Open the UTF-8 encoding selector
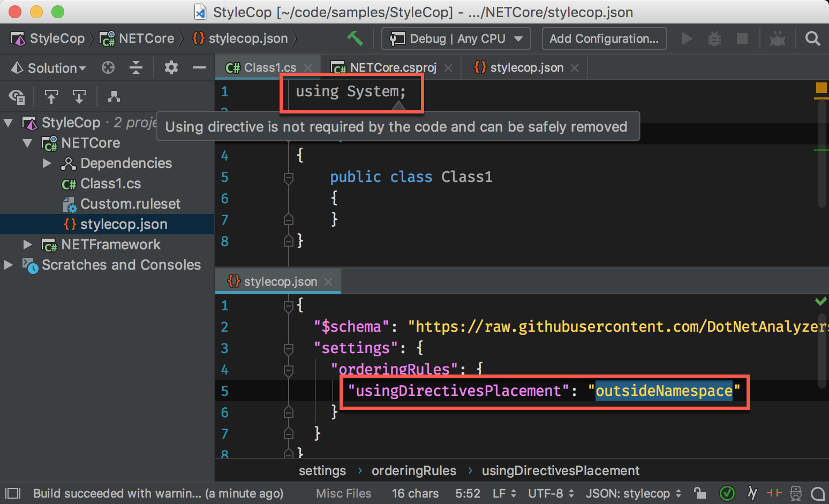 pyautogui.click(x=551, y=493)
